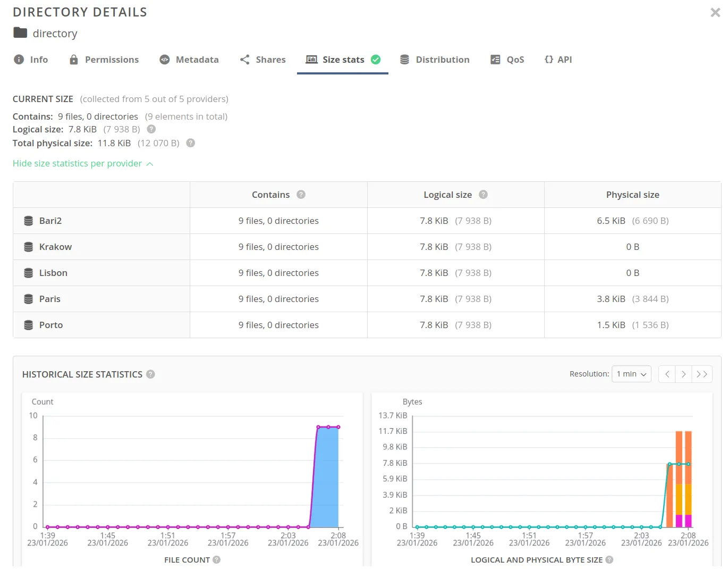728x569 pixels.
Task: Click the Krakow provider name
Action: click(x=55, y=247)
